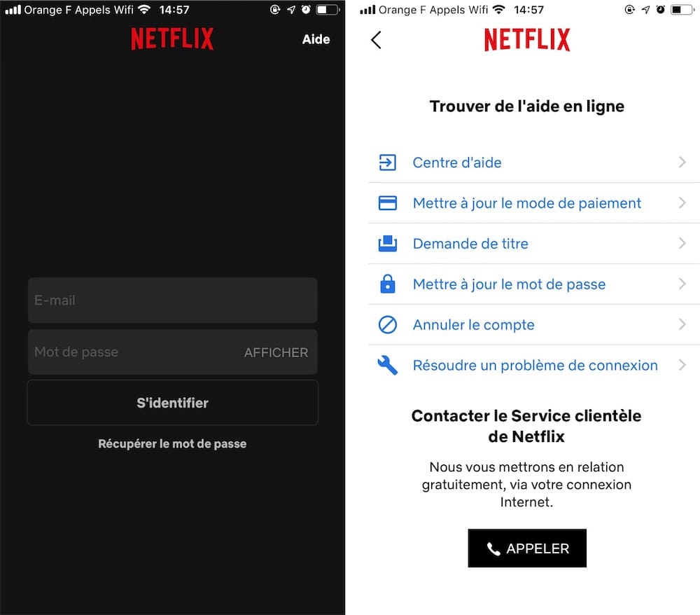Select Mettre à jour le mot de passe
This screenshot has width=700, height=615.
pos(534,284)
